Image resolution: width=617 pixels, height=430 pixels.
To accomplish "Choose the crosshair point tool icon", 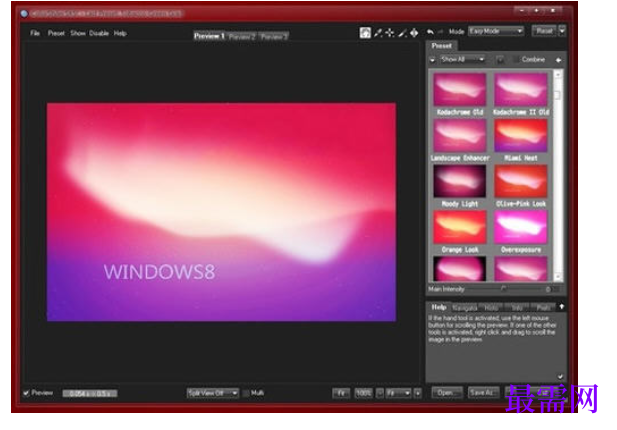I will (390, 33).
